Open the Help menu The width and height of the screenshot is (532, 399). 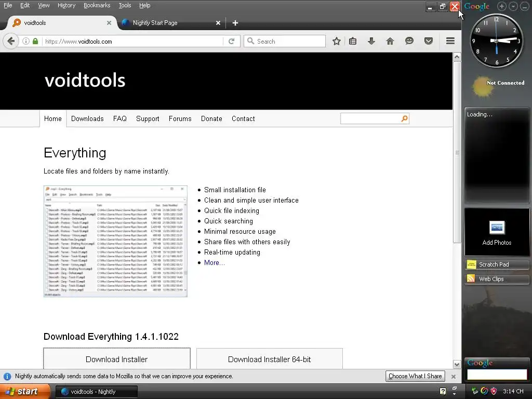(144, 5)
